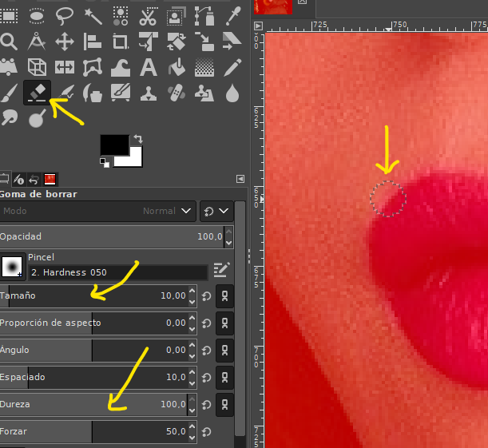Screen dimensions: 488x448
Task: Reset Espaciado to default value
Action: 206,377
